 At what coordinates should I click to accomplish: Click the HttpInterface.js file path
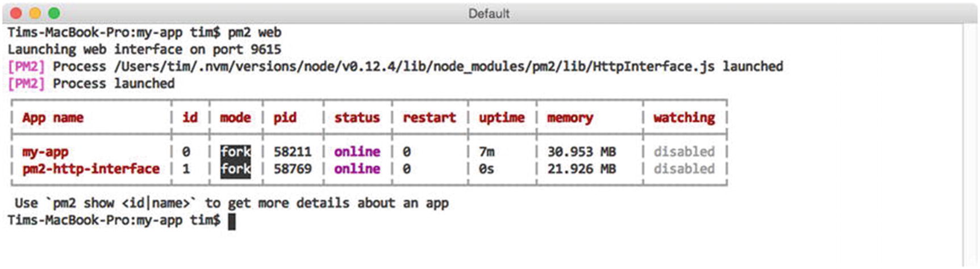point(414,66)
